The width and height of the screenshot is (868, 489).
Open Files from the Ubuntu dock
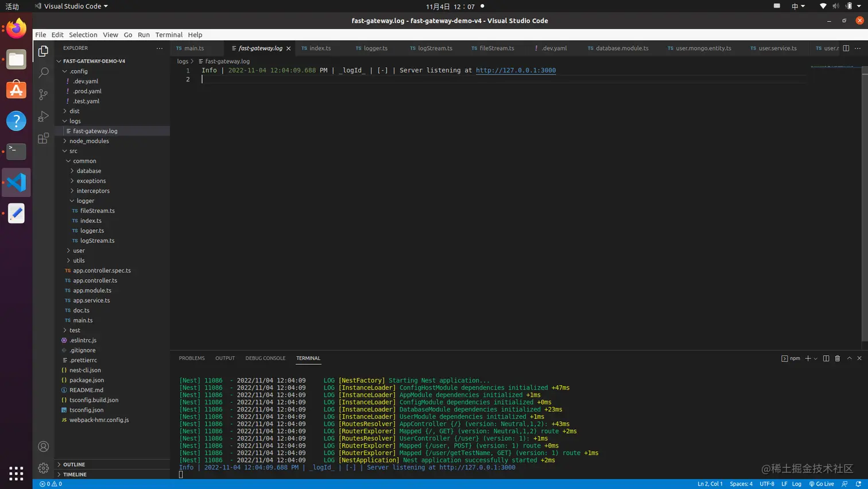click(16, 59)
